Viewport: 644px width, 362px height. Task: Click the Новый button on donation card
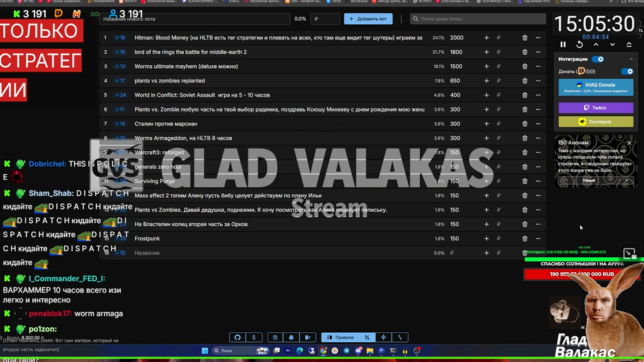pyautogui.click(x=589, y=181)
